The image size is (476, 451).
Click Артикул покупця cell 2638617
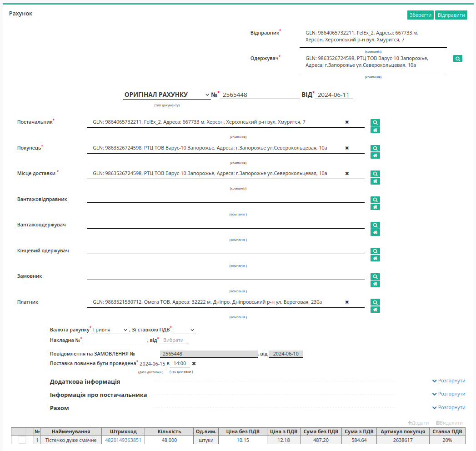(x=403, y=440)
